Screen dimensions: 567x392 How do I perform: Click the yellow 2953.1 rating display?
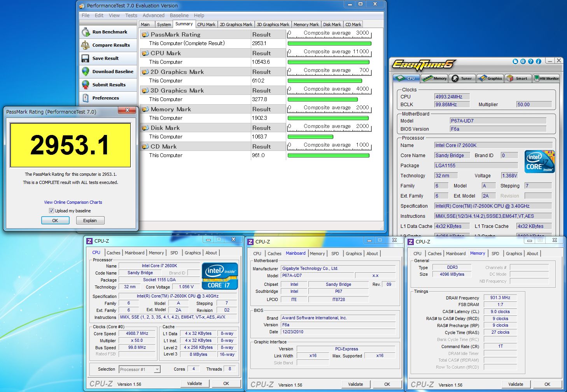pos(70,145)
